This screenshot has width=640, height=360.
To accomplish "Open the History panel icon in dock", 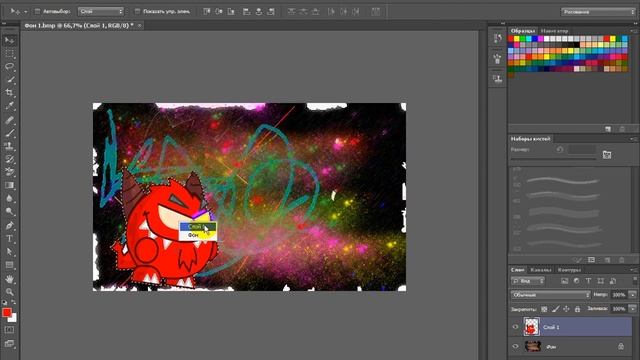I will coord(497,39).
